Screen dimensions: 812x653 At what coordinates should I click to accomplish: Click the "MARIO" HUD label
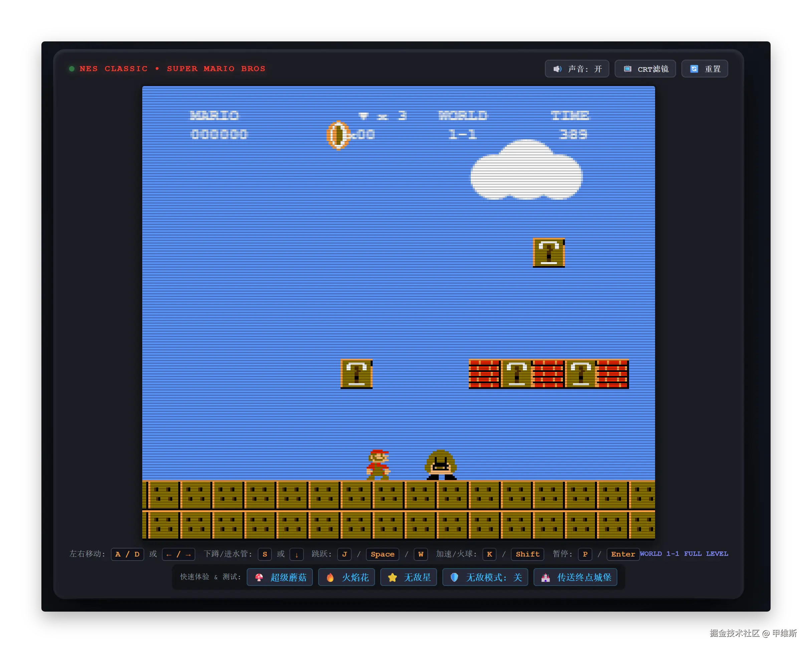tap(214, 115)
